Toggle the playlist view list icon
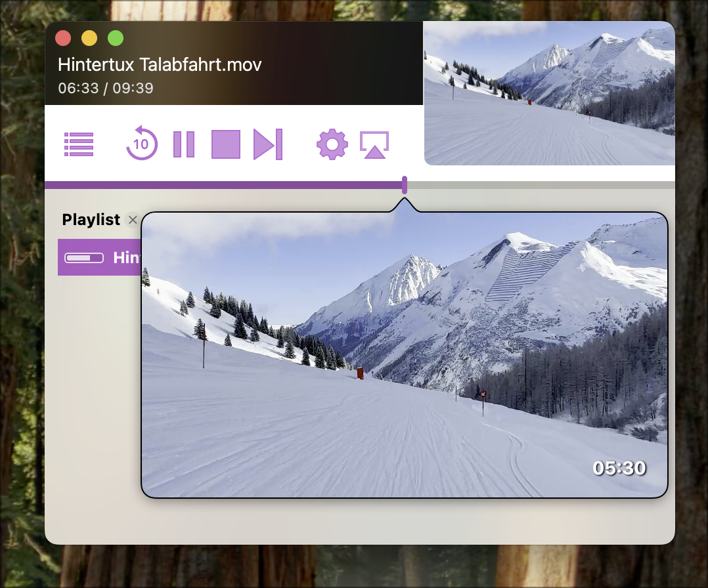 (x=79, y=144)
